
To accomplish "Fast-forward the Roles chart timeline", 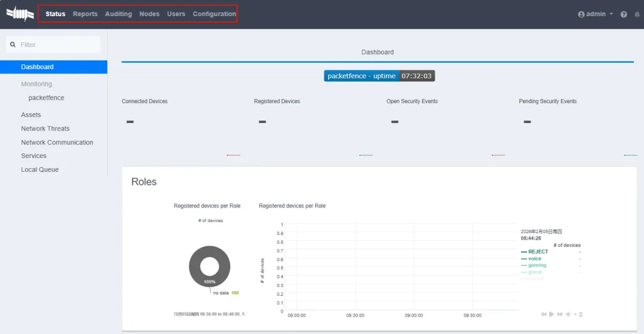I will point(560,314).
